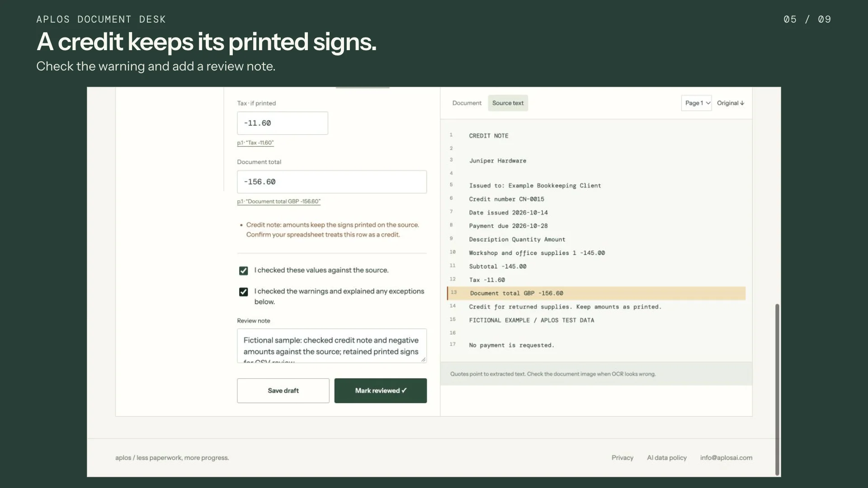The height and width of the screenshot is (488, 868).
Task: Select the 'Subtotal -145.00' line
Action: tap(497, 267)
